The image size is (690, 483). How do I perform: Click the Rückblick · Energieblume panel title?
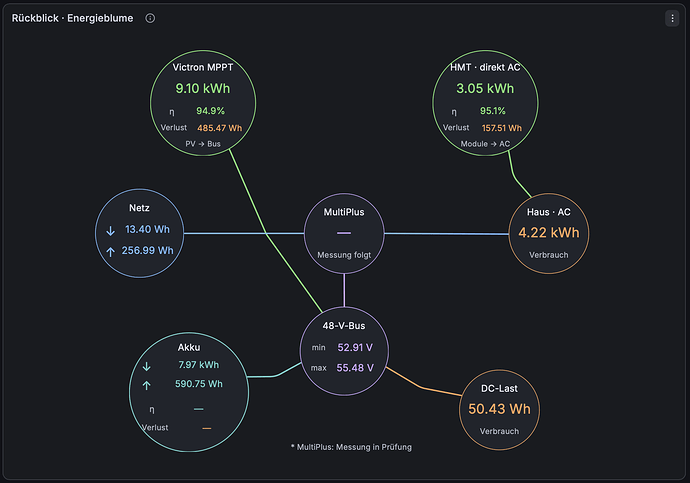[72, 18]
